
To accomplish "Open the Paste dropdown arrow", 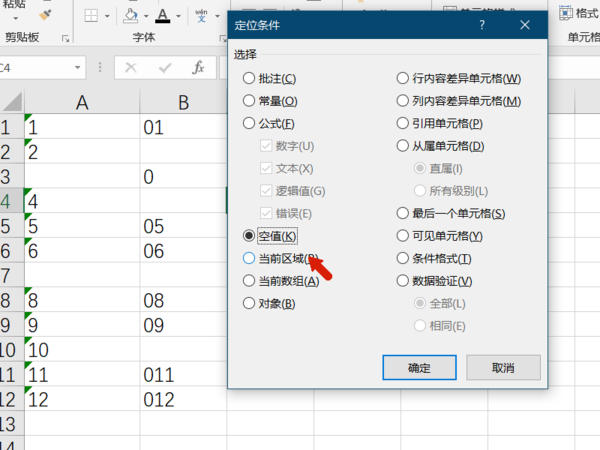I will coord(15,18).
